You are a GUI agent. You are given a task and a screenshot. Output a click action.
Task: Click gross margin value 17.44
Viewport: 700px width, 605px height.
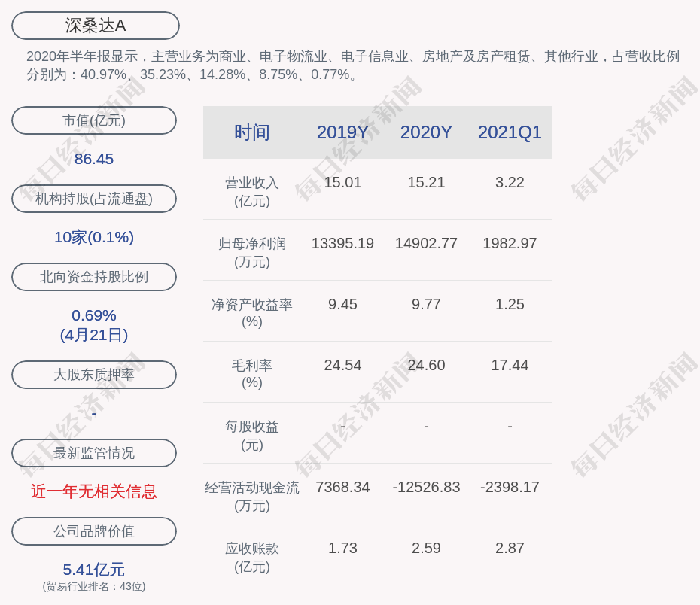(510, 366)
